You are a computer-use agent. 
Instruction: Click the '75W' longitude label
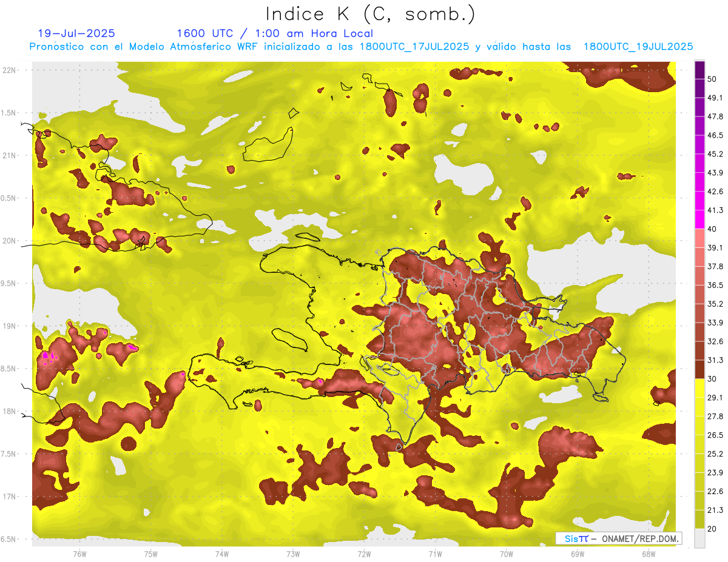[151, 554]
